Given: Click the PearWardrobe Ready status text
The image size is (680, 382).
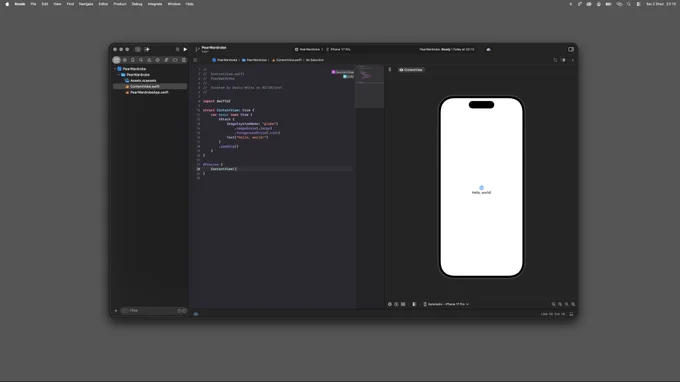Looking at the screenshot, I should pyautogui.click(x=447, y=49).
